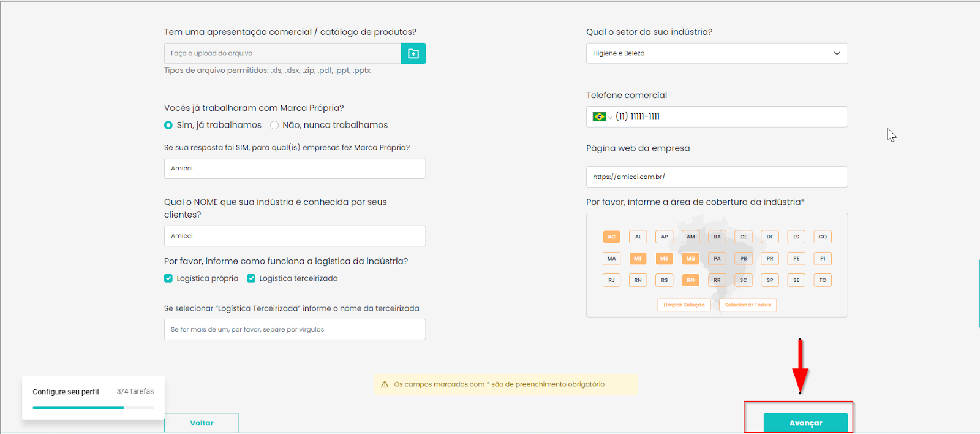Open the Brazil flag country code selector
The height and width of the screenshot is (434, 980).
pos(601,116)
